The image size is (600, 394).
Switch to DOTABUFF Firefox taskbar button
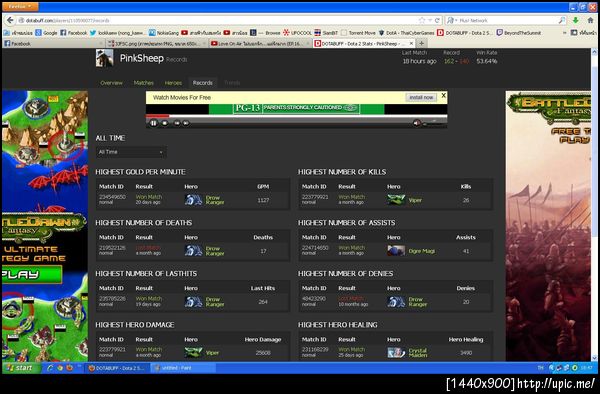click(x=116, y=368)
